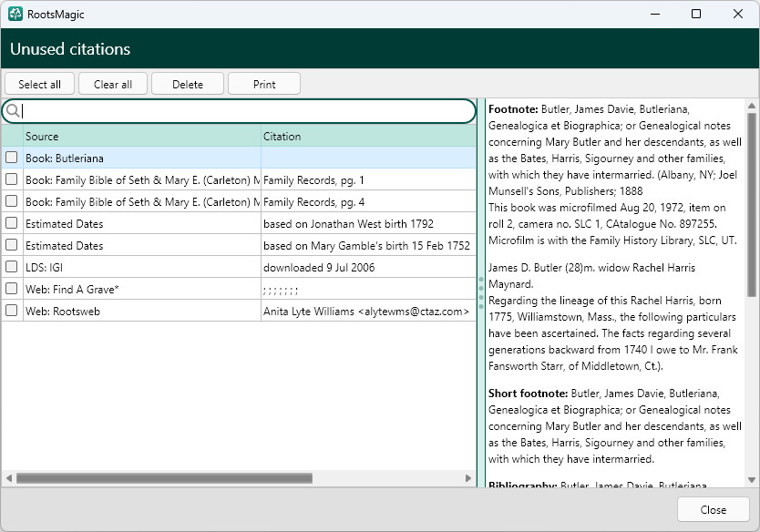Check the LDS: IGI checkbox

12,267
